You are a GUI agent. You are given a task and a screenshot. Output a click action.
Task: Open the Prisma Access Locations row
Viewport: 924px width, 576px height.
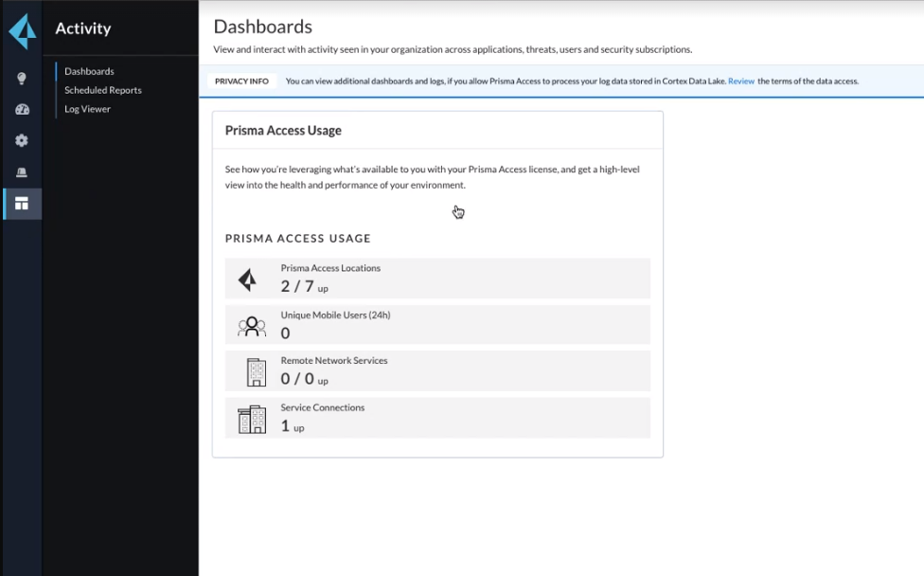point(437,279)
